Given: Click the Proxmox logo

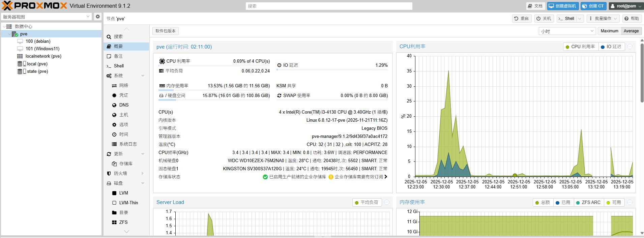Looking at the screenshot, I should click(x=34, y=6).
